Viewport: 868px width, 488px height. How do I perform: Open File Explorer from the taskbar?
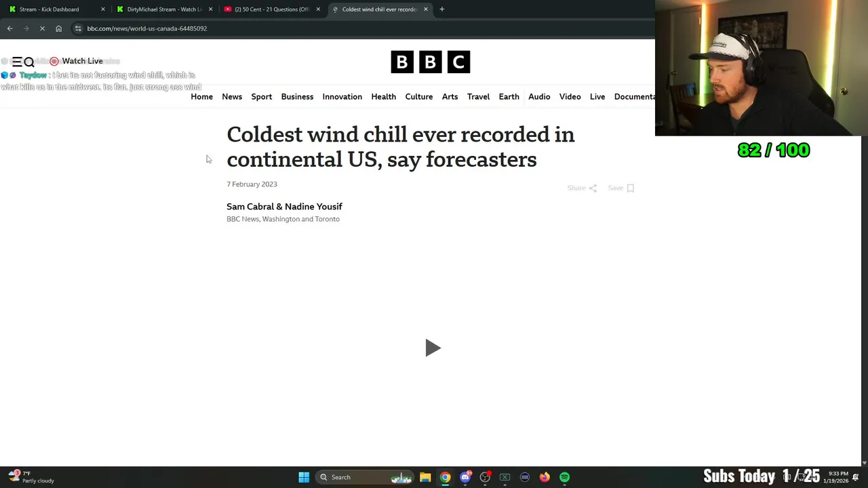coord(425,477)
